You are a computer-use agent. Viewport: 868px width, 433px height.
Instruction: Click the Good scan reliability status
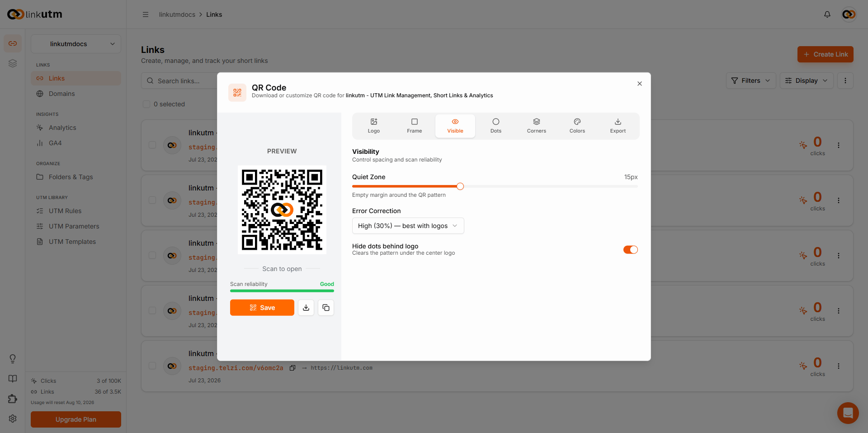point(327,284)
